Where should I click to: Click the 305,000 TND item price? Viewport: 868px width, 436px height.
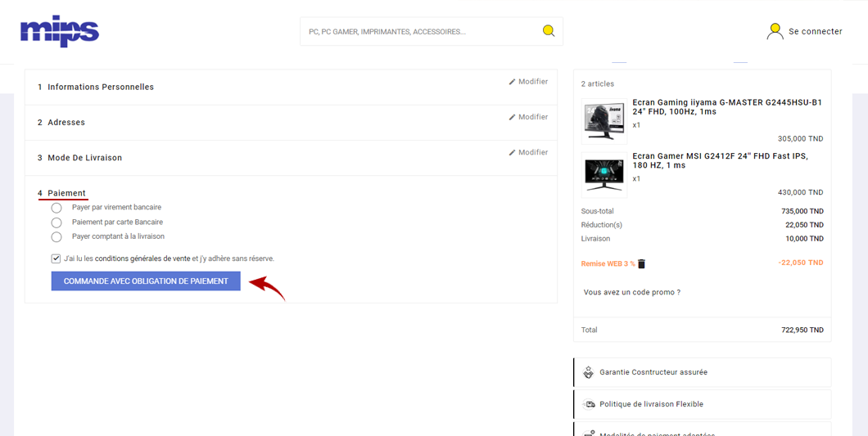pos(802,138)
